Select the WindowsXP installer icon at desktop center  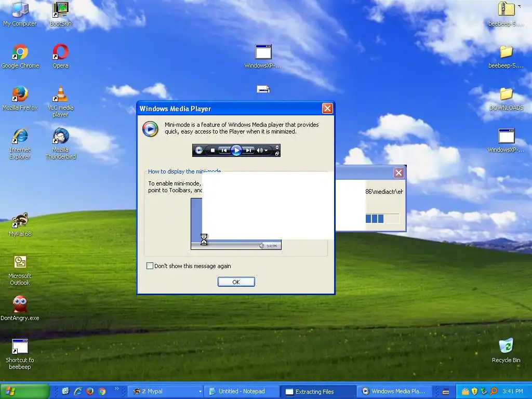(x=263, y=56)
